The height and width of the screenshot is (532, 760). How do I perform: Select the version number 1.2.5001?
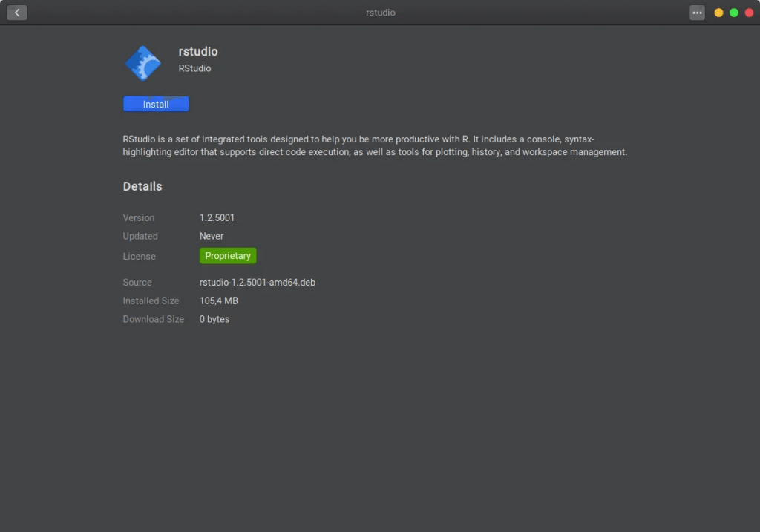click(217, 218)
